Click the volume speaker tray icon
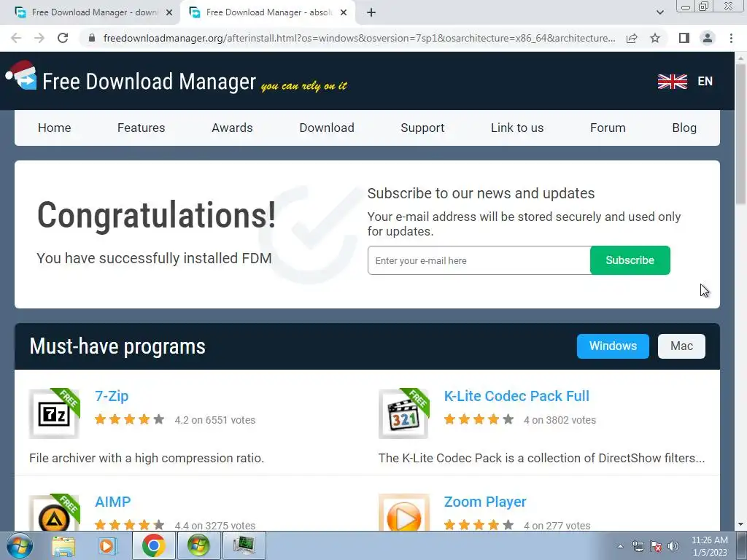This screenshot has height=560, width=747. pyautogui.click(x=673, y=546)
